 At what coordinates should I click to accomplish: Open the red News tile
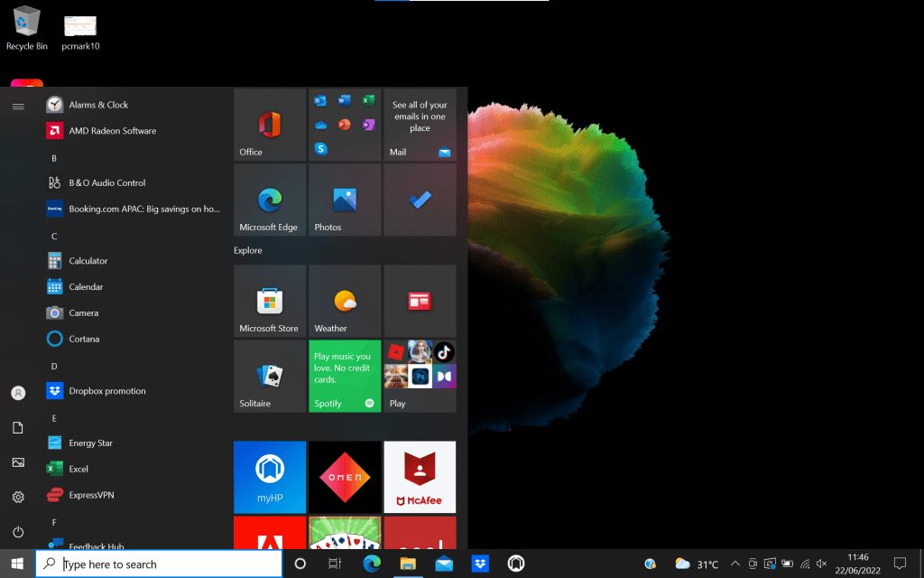[x=420, y=301]
